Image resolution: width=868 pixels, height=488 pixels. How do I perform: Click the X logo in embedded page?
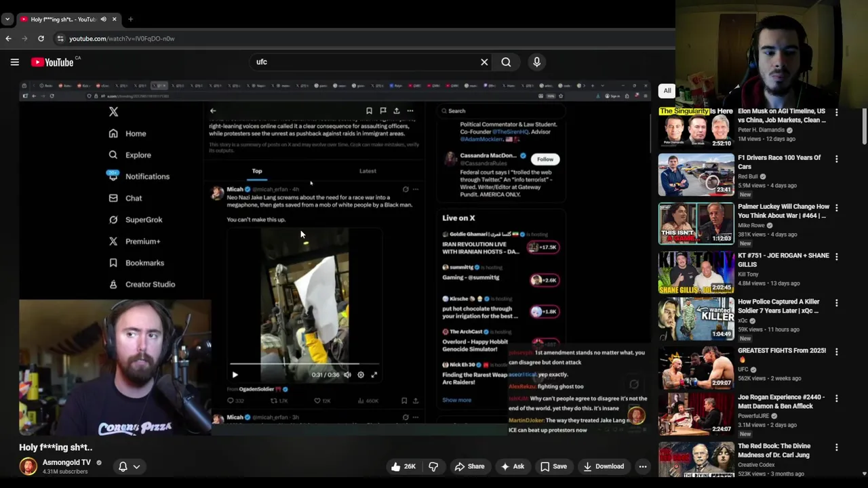pyautogui.click(x=113, y=112)
